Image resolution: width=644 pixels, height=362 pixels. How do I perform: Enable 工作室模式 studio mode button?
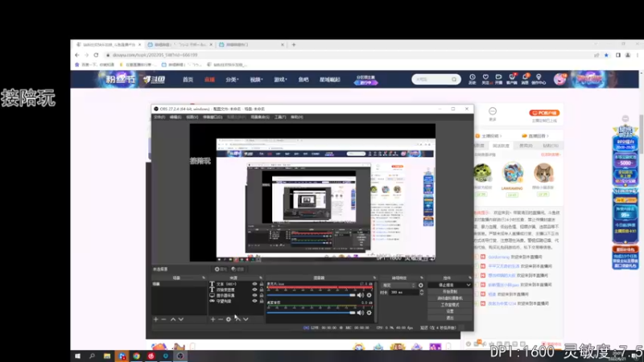coord(450,305)
